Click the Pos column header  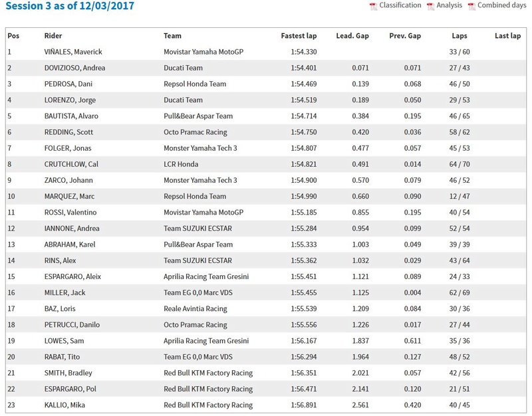pyautogui.click(x=13, y=36)
